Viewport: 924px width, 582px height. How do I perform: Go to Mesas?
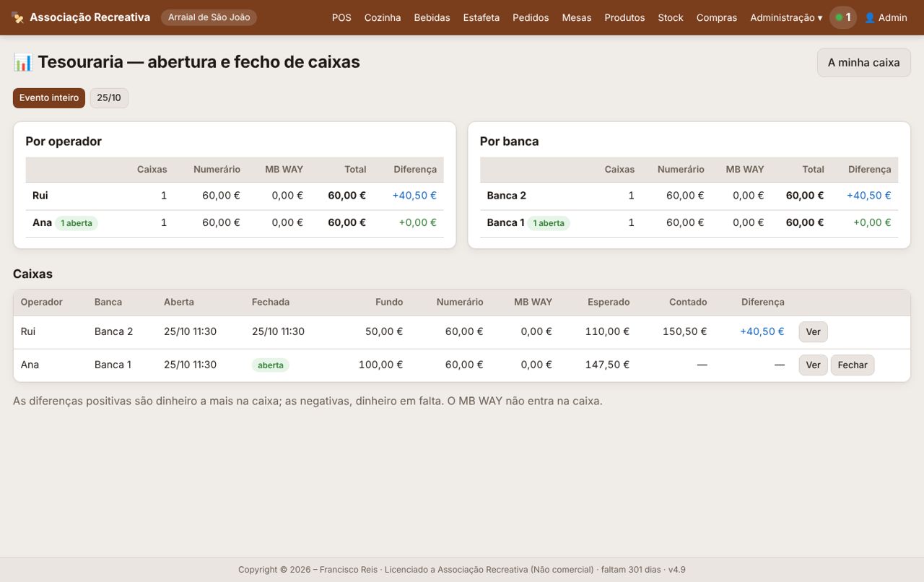click(576, 17)
